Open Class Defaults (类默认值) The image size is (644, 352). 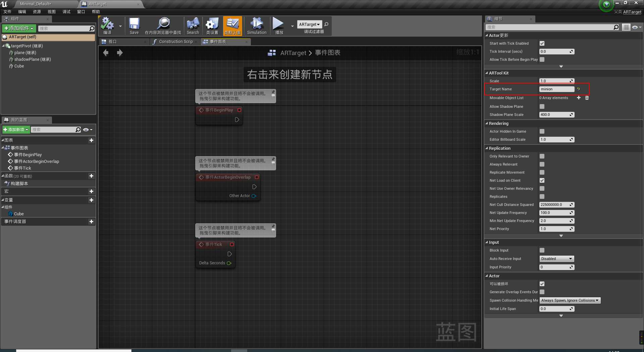tap(232, 26)
